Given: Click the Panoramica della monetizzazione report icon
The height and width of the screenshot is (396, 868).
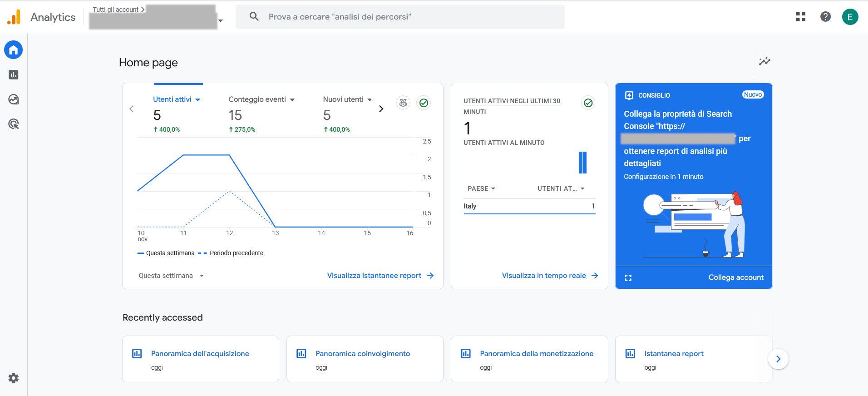Looking at the screenshot, I should click(466, 353).
